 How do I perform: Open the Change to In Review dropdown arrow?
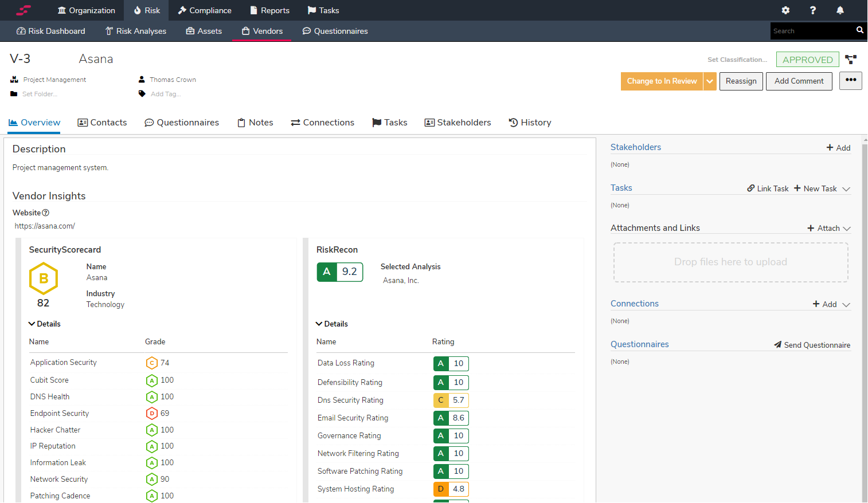710,81
